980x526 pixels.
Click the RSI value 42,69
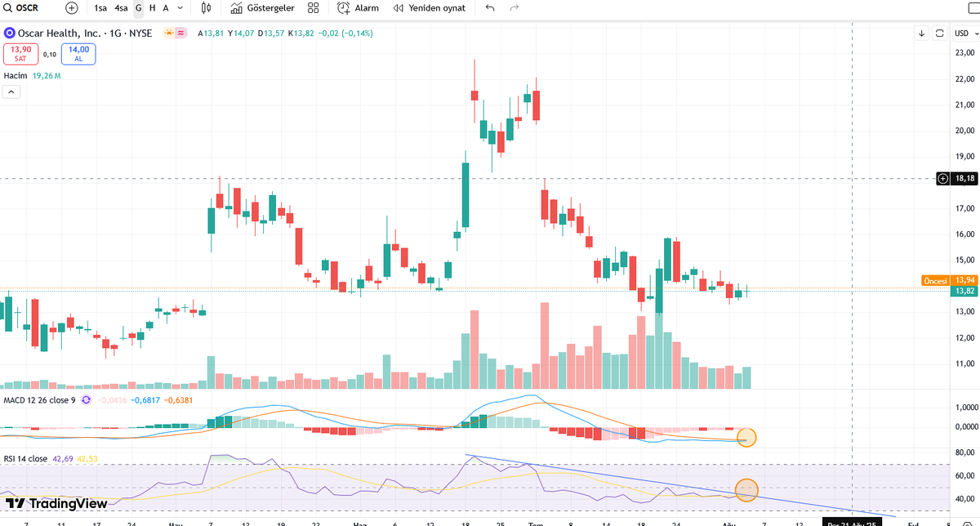[x=62, y=459]
